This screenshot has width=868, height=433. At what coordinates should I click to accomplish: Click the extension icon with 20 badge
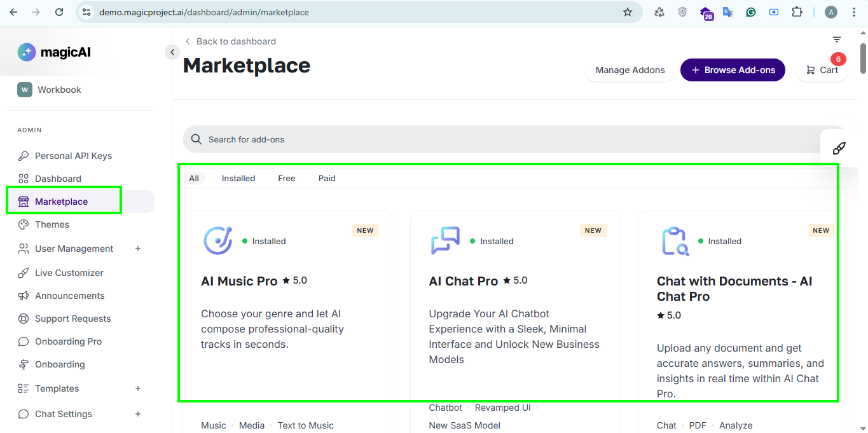(x=706, y=13)
